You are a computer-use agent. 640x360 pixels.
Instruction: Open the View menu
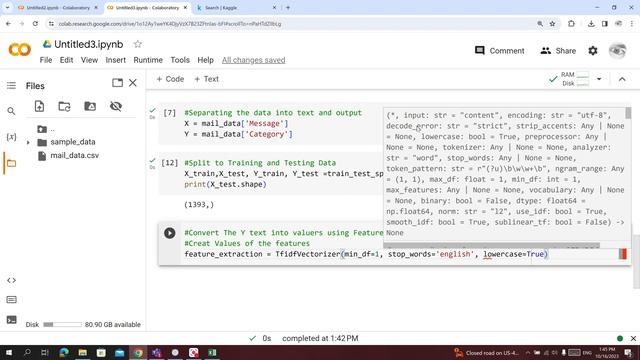[x=89, y=60]
